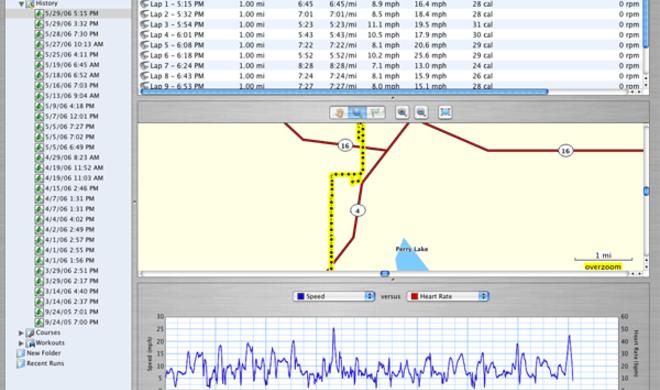The image size is (660, 390).
Task: Click the Workouts folder icon
Action: (x=30, y=343)
